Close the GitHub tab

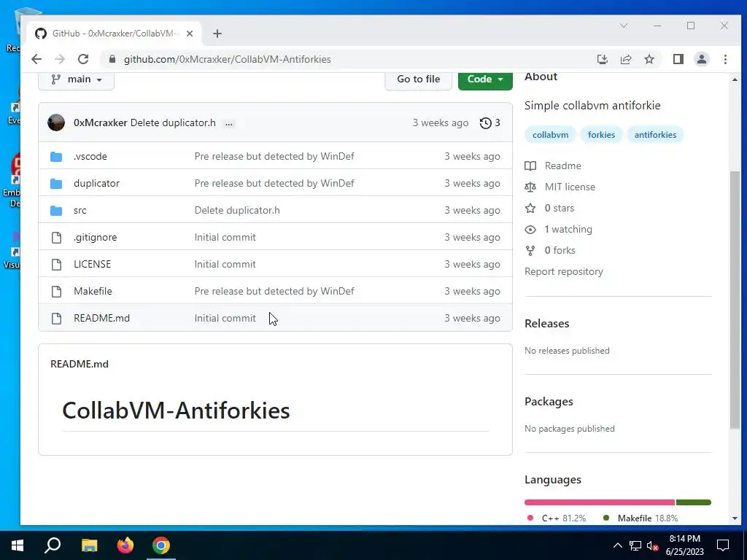pyautogui.click(x=190, y=34)
